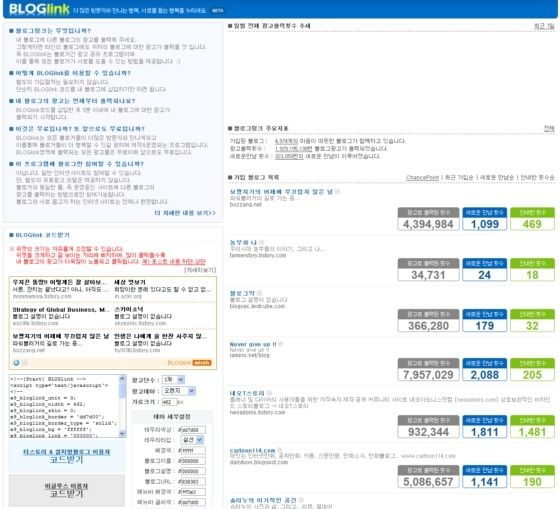The image size is (560, 509).
Task: Click the Egloos users get-code gray button
Action: [67, 490]
